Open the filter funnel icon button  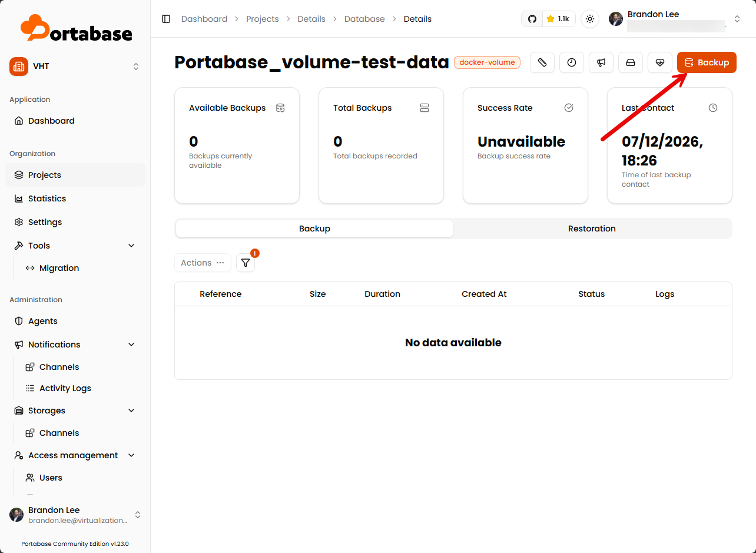[246, 263]
